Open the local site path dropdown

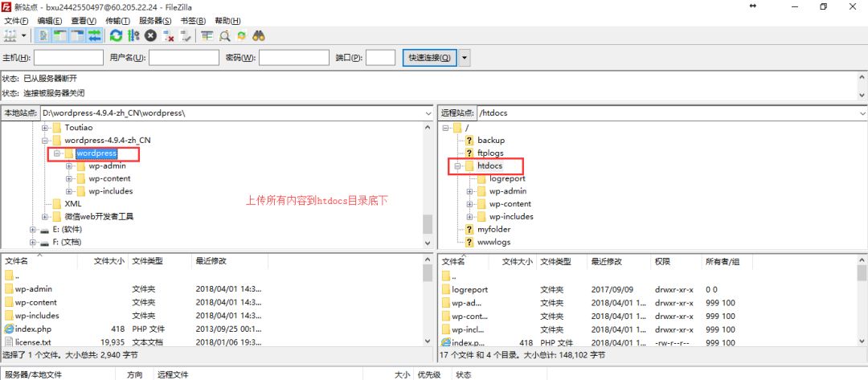point(428,112)
